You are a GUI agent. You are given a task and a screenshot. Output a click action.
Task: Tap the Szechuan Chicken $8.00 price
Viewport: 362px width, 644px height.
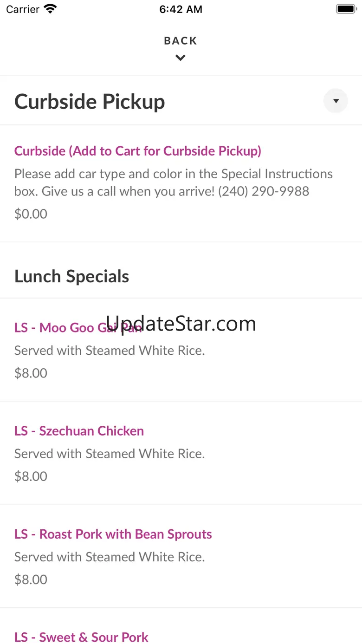pyautogui.click(x=31, y=476)
